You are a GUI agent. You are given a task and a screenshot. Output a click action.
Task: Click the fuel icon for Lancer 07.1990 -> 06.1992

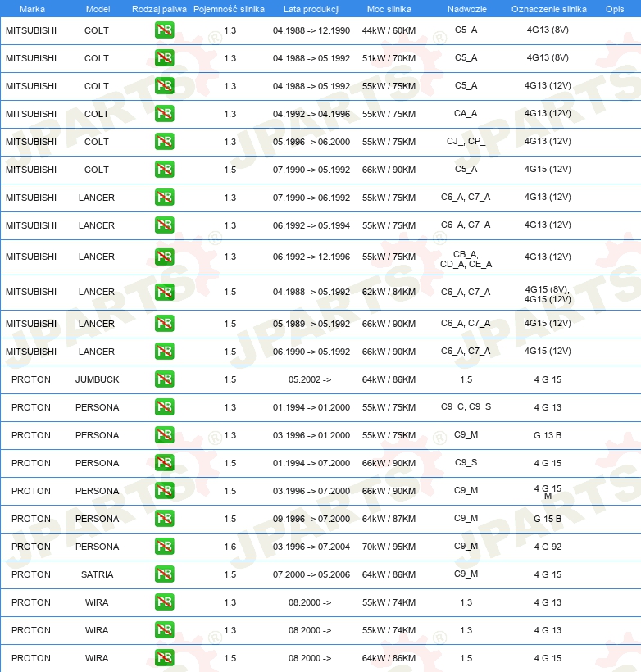(x=165, y=198)
